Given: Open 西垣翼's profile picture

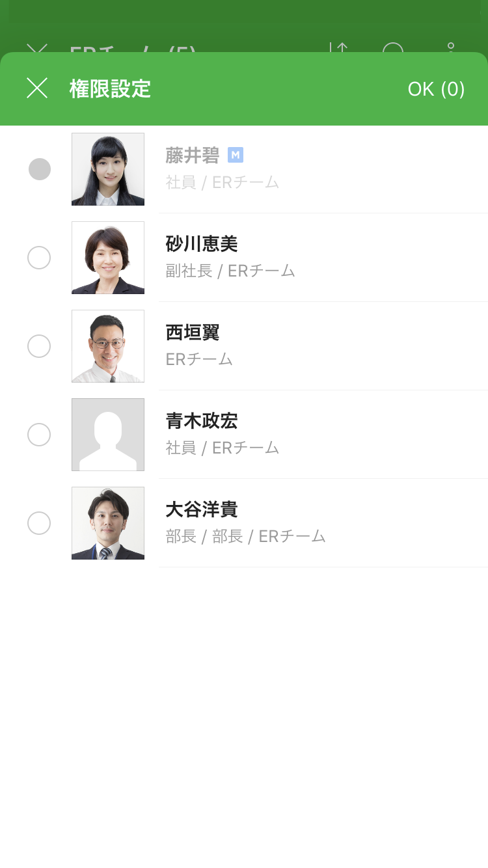Looking at the screenshot, I should point(108,346).
